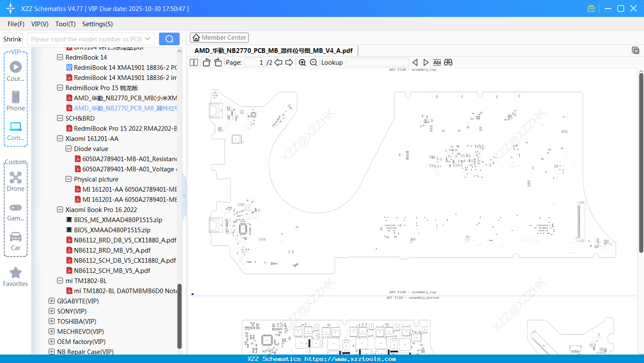Click the XZZ Schematics logo icon
This screenshot has width=644, height=363.
point(10,8)
